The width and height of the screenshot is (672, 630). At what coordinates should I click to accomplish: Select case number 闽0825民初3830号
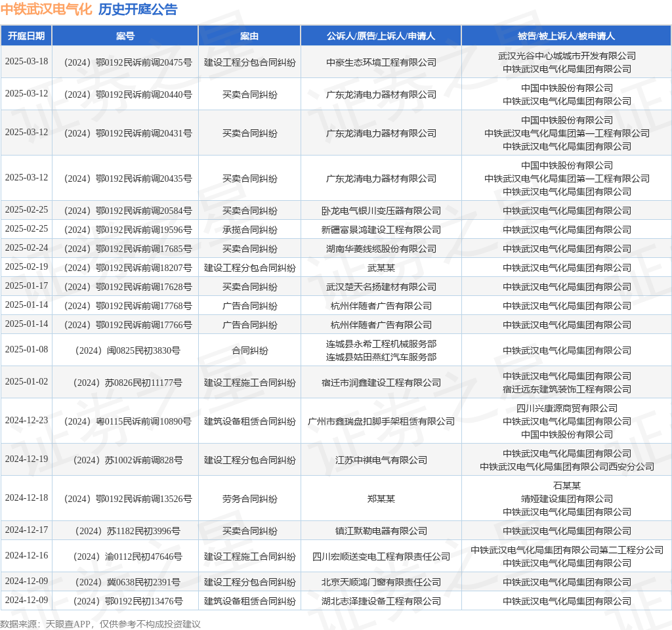click(x=128, y=350)
